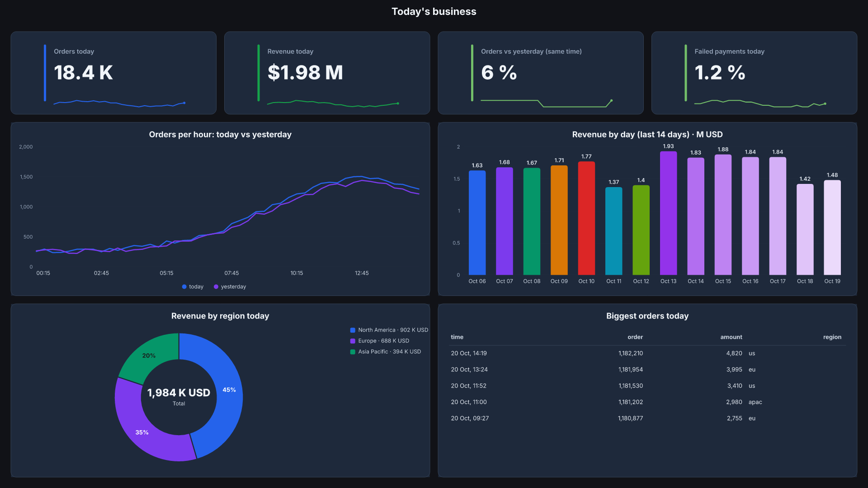The width and height of the screenshot is (868, 488).
Task: Click 'Revenue by day (last 14 days)' title
Action: click(x=647, y=135)
